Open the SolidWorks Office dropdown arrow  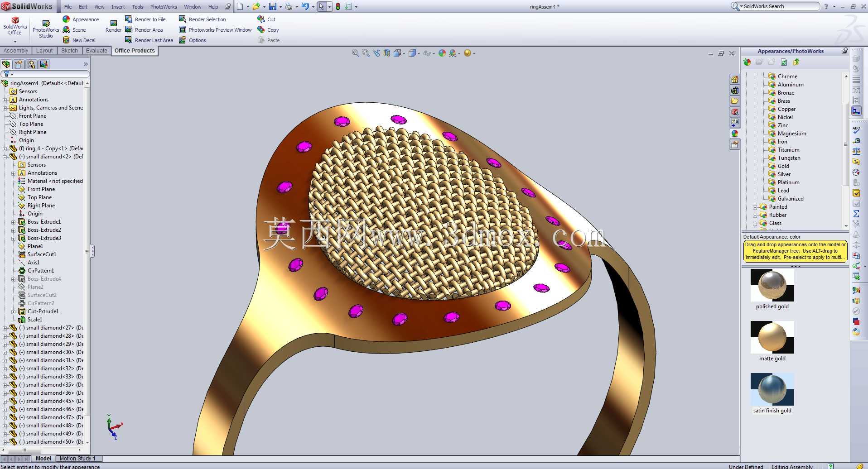[15, 42]
